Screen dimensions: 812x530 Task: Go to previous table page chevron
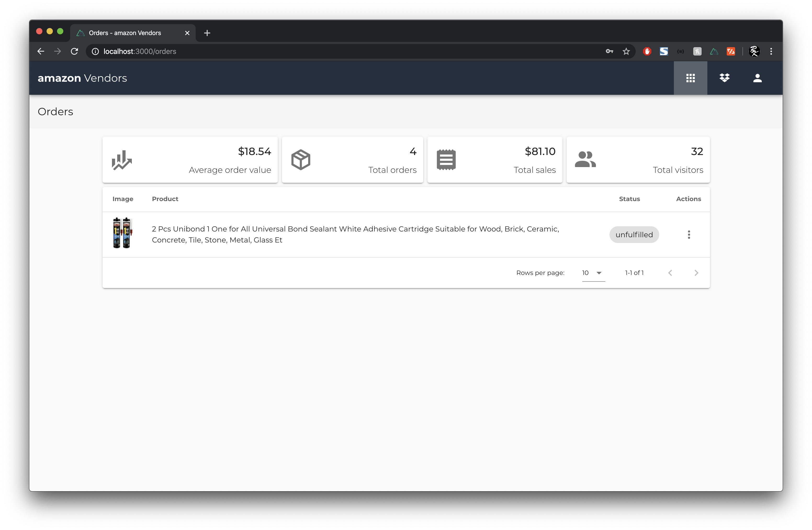tap(670, 273)
